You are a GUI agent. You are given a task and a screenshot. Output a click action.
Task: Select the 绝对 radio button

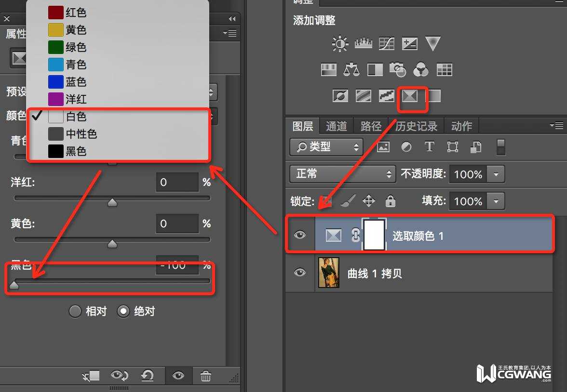[x=123, y=311]
